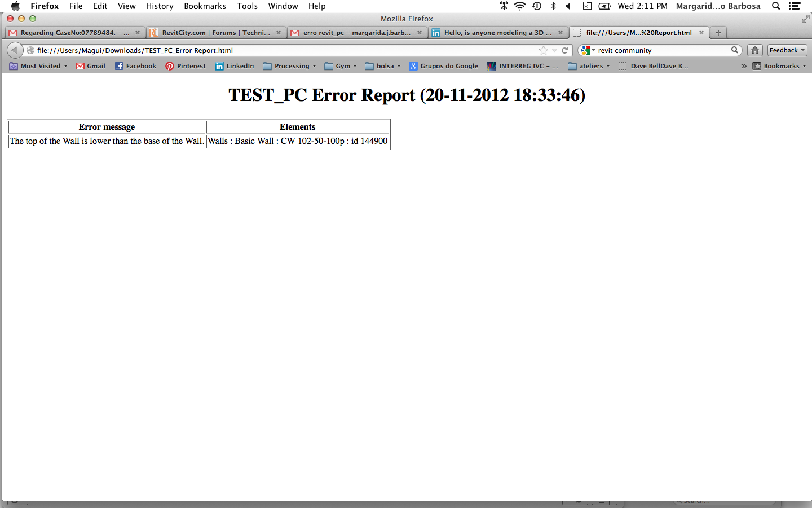Open the Most Visited bookmarks dropdown

pos(38,66)
